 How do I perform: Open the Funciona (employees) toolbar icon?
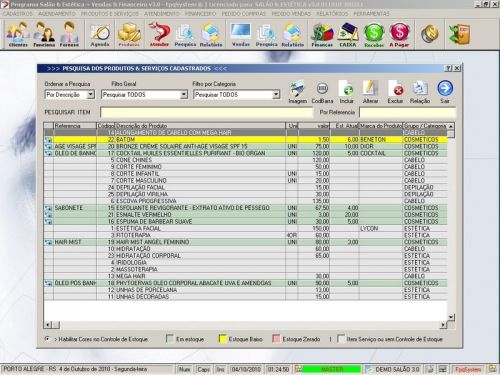[x=44, y=34]
